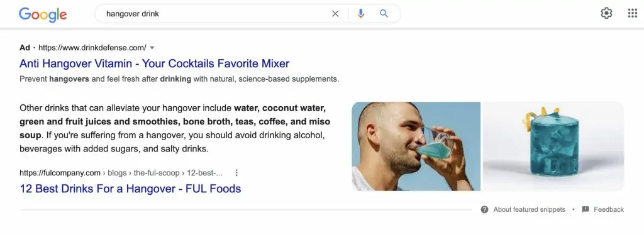Click the blue magnifier search icon
Image resolution: width=644 pixels, height=235 pixels.
384,14
